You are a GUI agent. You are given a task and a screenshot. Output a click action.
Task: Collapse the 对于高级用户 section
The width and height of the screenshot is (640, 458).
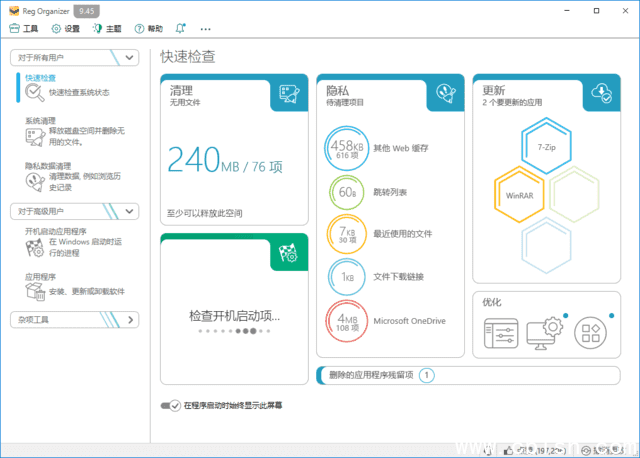click(x=128, y=211)
